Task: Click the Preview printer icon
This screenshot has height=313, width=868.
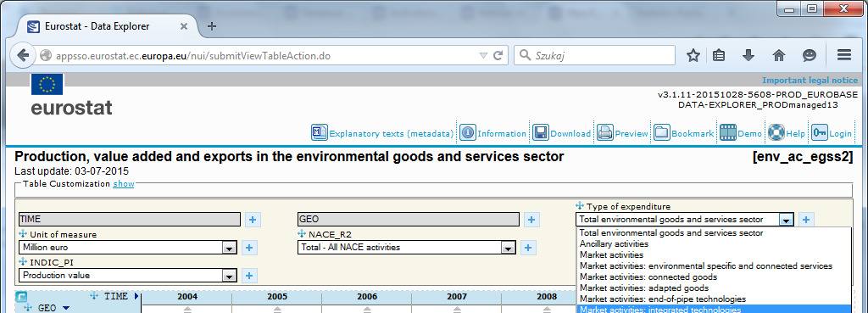Action: pos(605,133)
